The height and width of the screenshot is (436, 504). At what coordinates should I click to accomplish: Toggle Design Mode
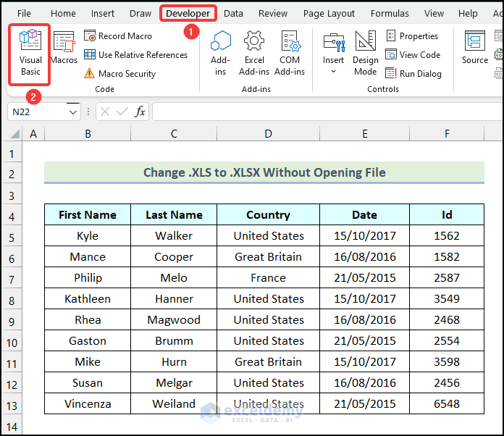point(365,54)
